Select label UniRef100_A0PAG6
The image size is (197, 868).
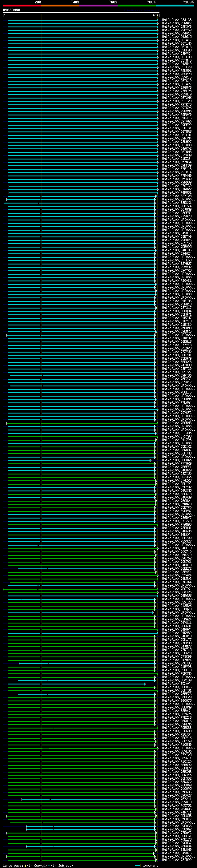tap(177, 826)
